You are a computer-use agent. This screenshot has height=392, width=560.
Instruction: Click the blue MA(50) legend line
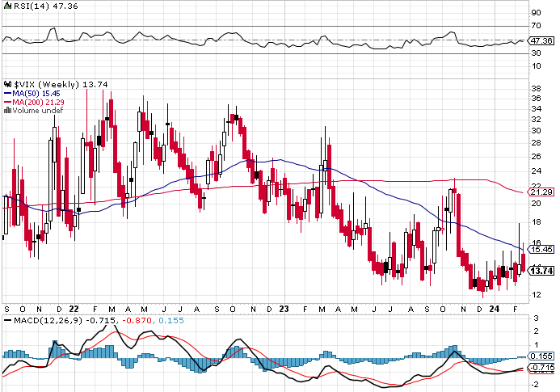coord(7,93)
